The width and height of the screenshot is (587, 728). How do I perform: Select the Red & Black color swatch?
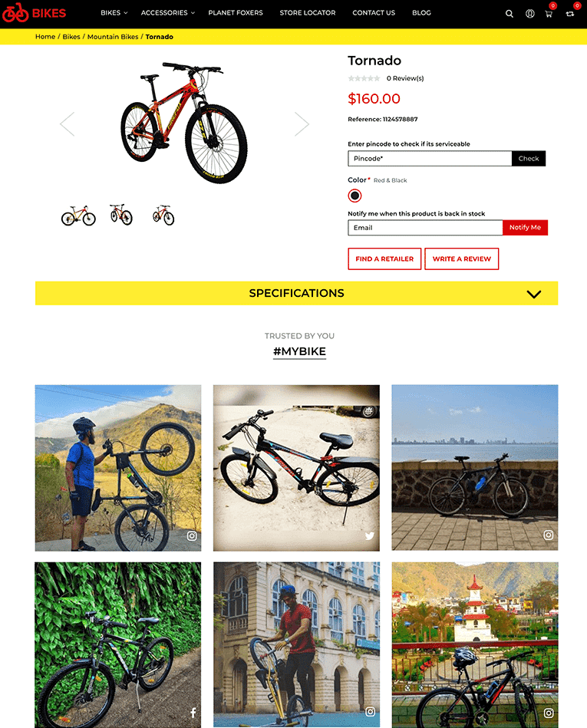click(x=355, y=196)
